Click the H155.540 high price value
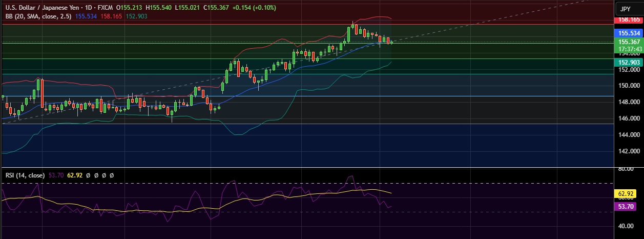 click(x=159, y=8)
